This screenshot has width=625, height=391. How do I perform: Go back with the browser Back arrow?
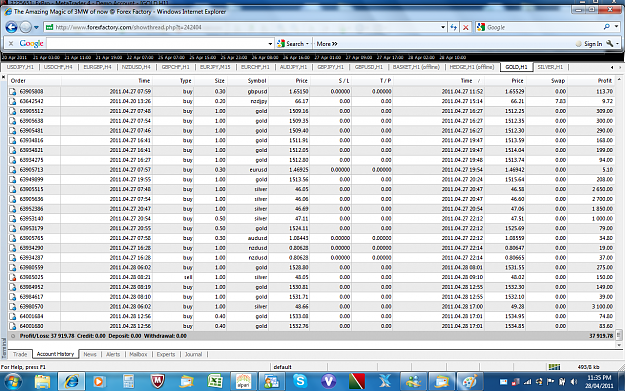(x=11, y=27)
